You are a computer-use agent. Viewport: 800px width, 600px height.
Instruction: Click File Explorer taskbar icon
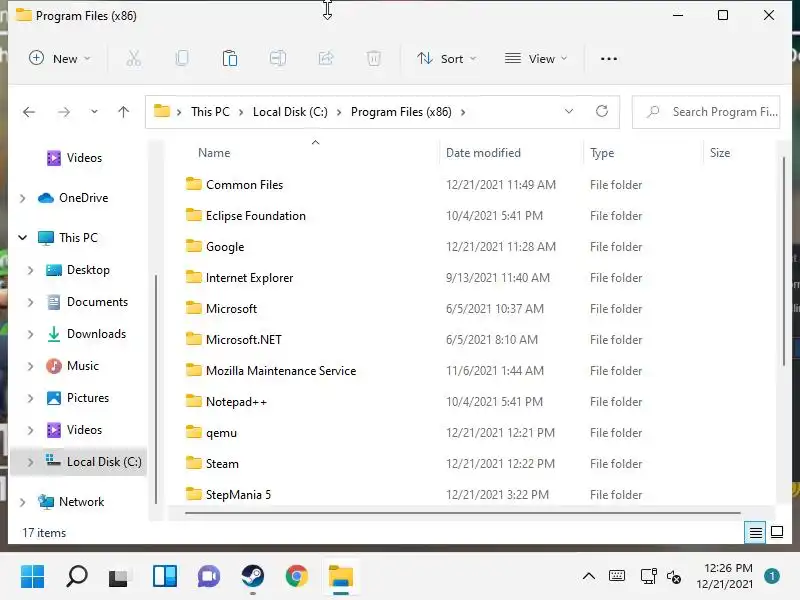340,577
